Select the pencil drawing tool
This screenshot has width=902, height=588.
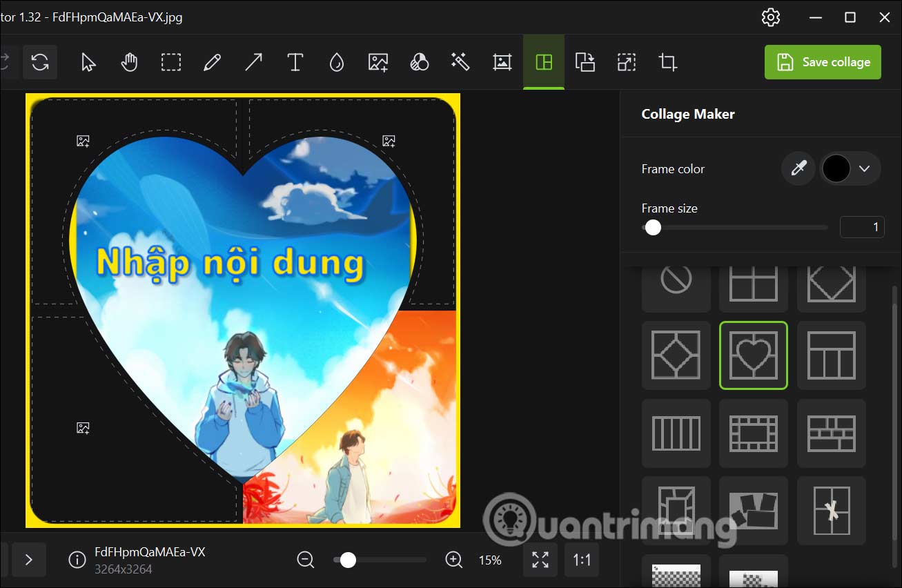[x=212, y=62]
